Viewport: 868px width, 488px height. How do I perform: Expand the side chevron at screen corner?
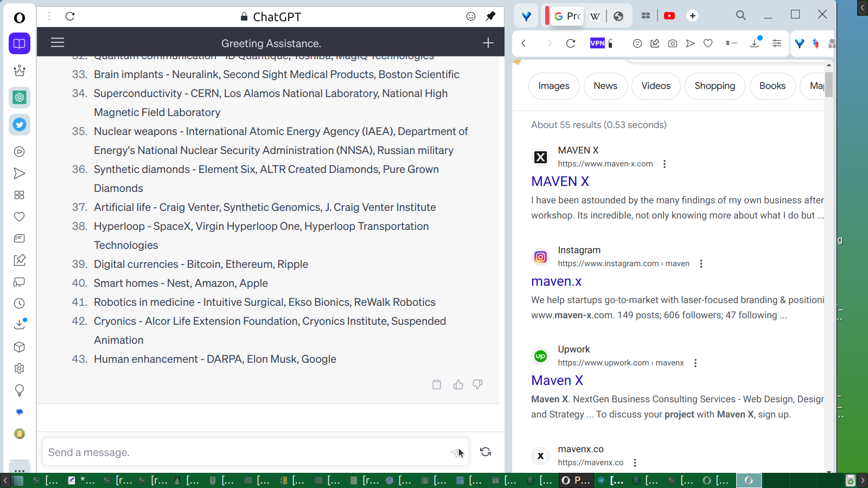click(x=863, y=8)
